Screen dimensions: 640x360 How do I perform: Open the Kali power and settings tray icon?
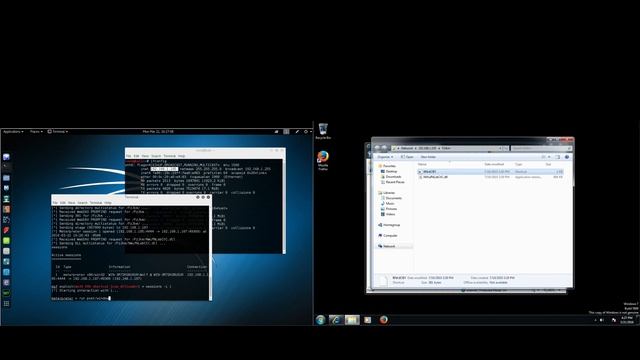coord(307,132)
